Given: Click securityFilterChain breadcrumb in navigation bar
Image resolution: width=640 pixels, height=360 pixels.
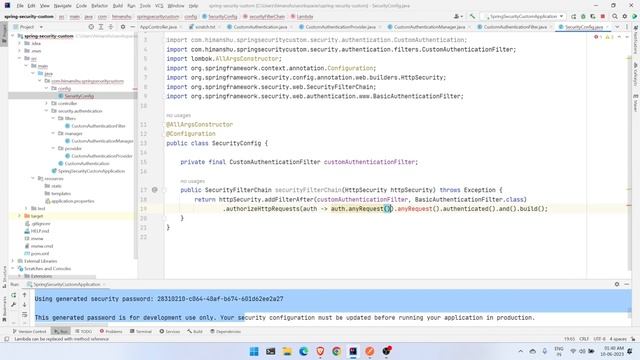Looking at the screenshot, I should [x=264, y=16].
